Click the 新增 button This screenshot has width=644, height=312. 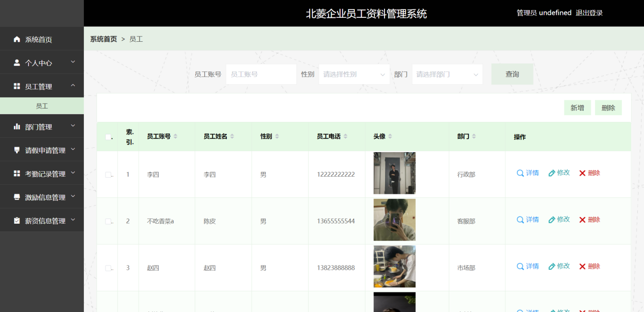point(577,108)
